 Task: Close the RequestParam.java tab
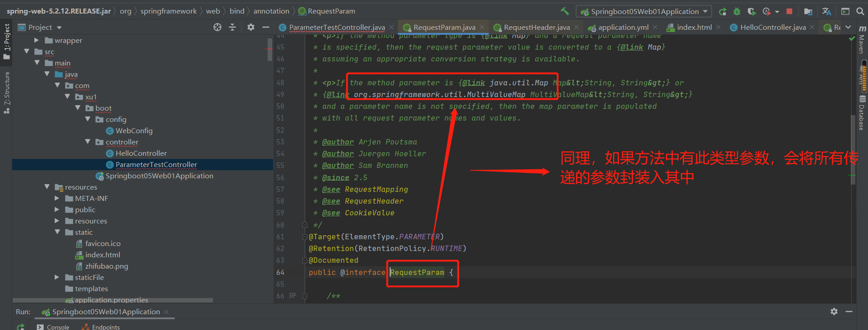coord(482,27)
